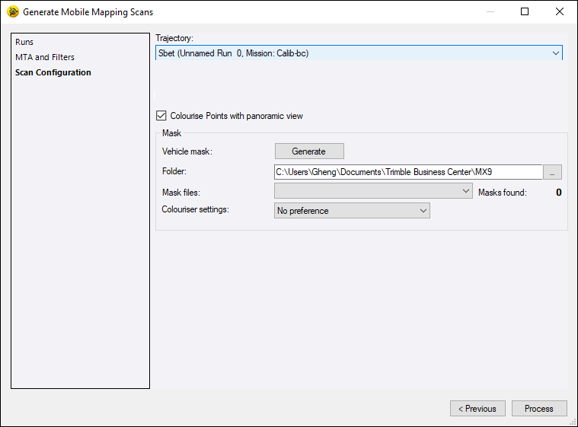The width and height of the screenshot is (578, 427).
Task: Toggle Colourise Points with panoramic view checkbox
Action: pyautogui.click(x=161, y=116)
